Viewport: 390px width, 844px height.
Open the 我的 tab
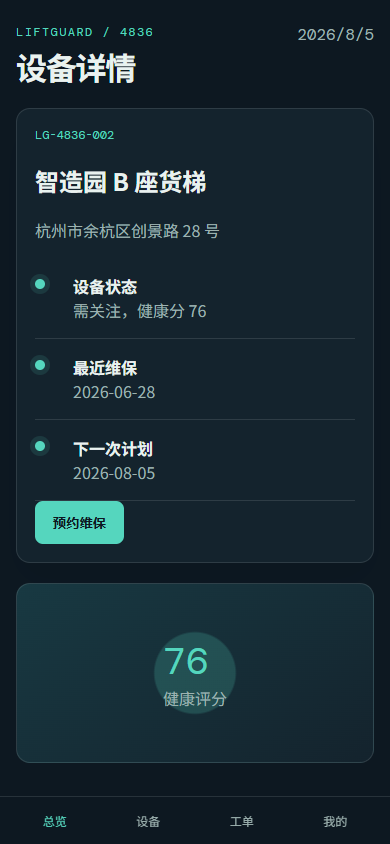click(x=335, y=822)
